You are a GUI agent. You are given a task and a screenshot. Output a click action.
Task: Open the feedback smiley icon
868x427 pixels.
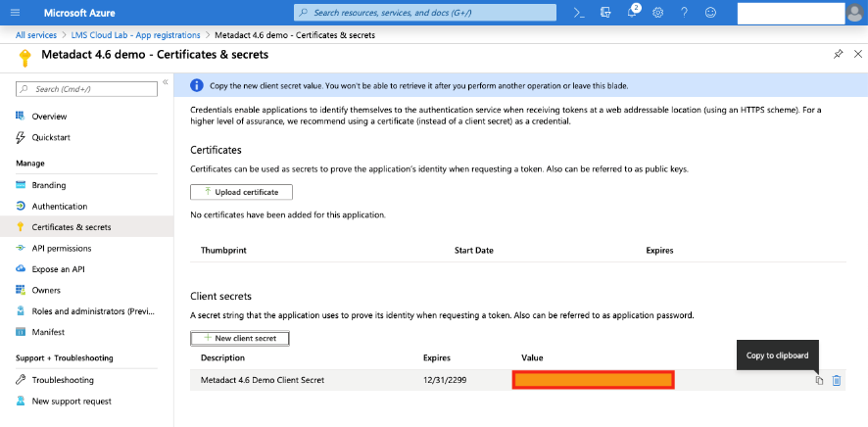point(711,12)
